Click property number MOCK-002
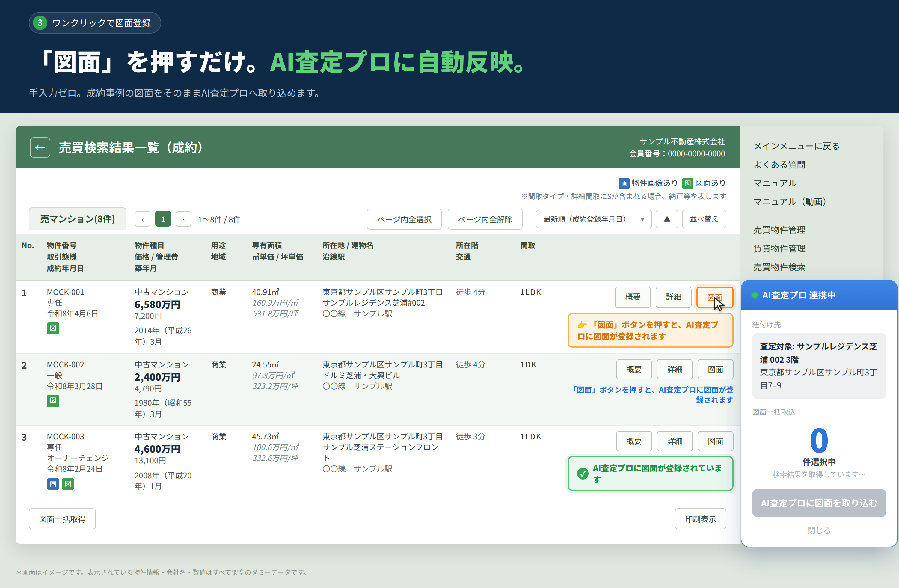This screenshot has width=899, height=588. pyautogui.click(x=65, y=364)
